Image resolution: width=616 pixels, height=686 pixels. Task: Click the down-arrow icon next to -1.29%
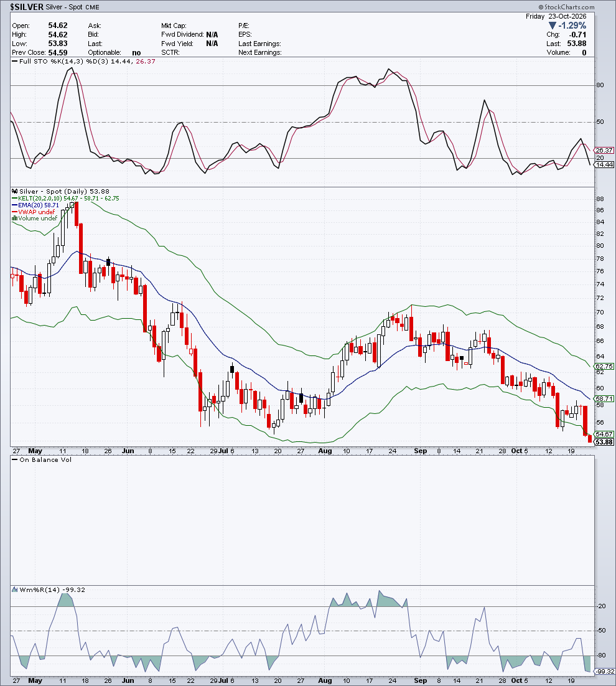coord(553,26)
